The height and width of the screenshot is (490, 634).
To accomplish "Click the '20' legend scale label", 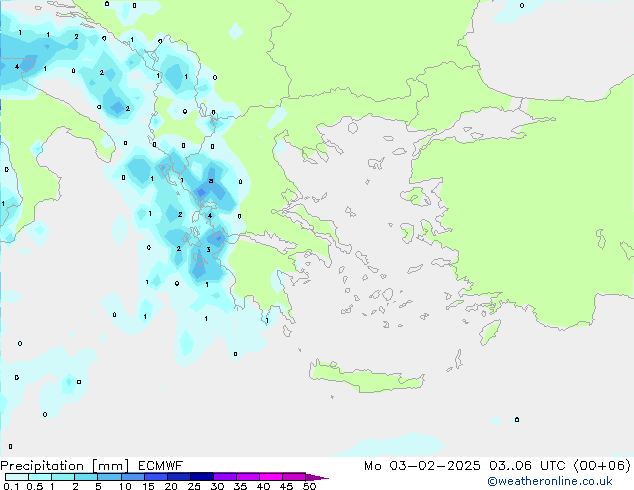I will click(x=171, y=486).
